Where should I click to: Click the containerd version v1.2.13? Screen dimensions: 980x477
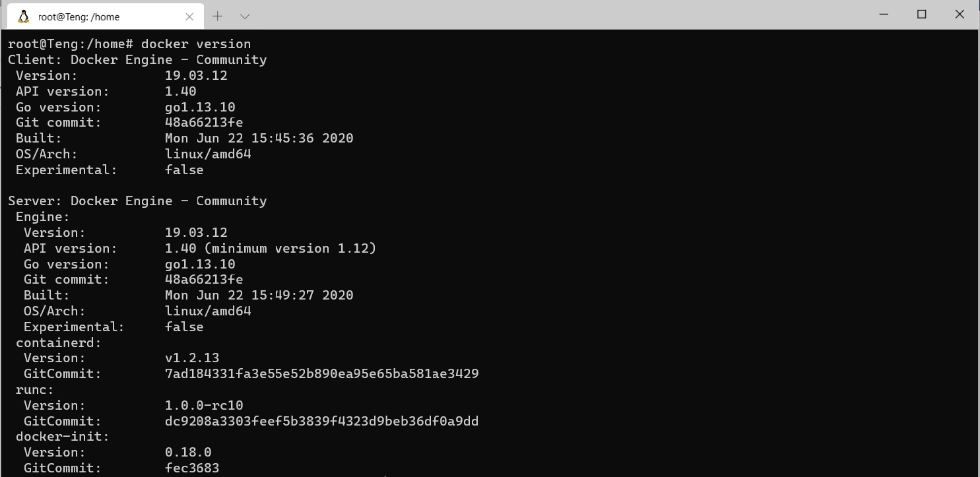click(192, 358)
